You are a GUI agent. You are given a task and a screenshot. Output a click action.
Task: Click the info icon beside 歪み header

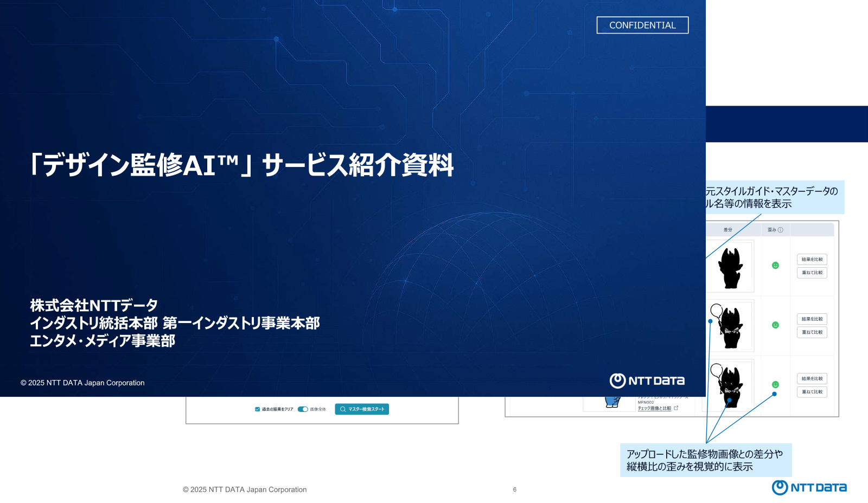(x=780, y=230)
